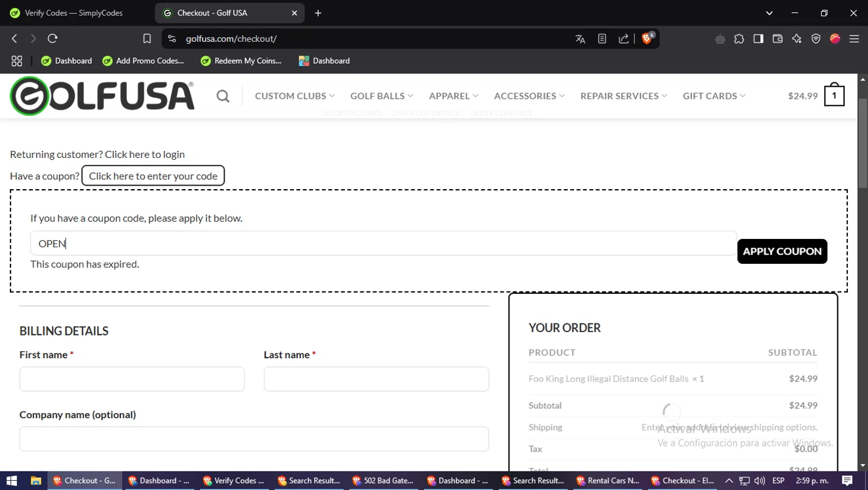Open the notification center icon
This screenshot has height=490, width=868.
(847, 481)
